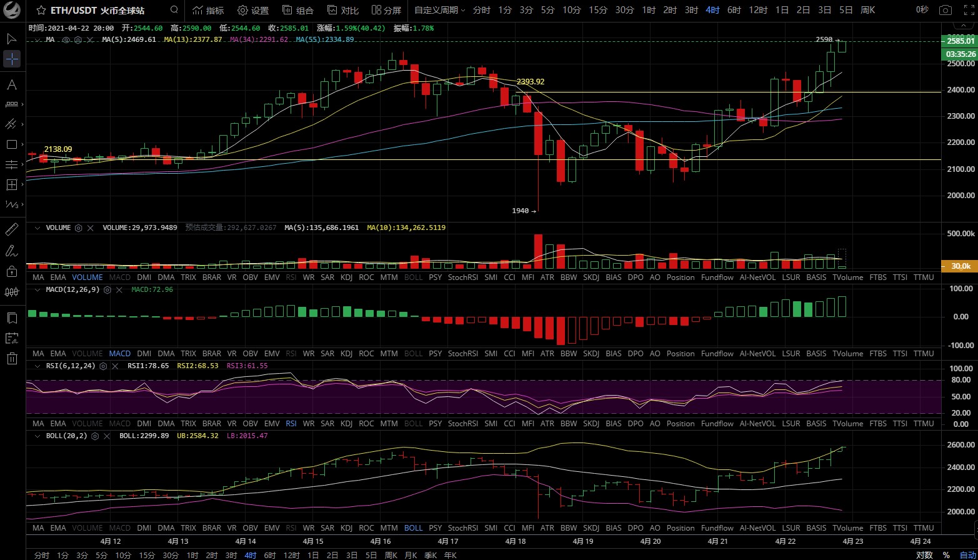This screenshot has width=978, height=560.
Task: Select the arrow cursor tool in left sidebar
Action: tap(12, 39)
